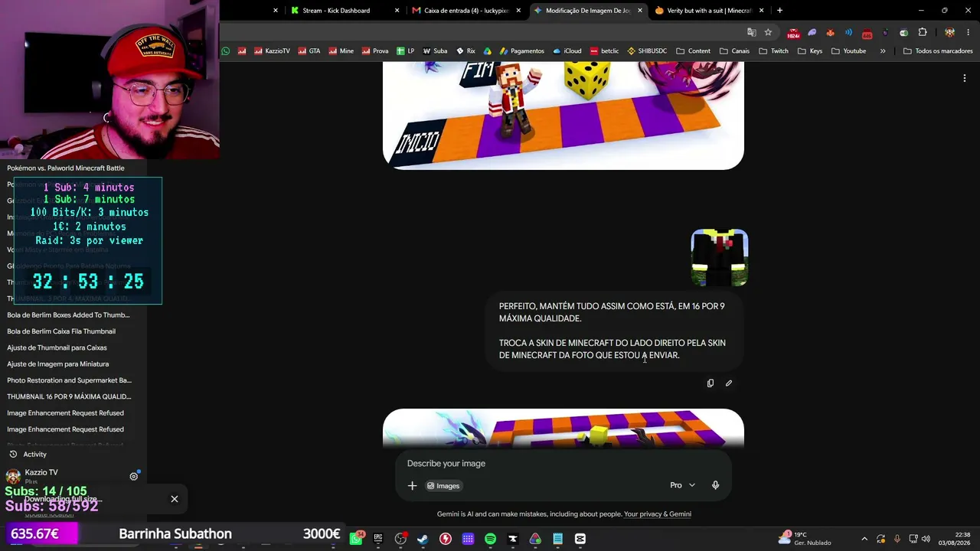Open the Youtube bookmarks folder
The width and height of the screenshot is (980, 551).
(x=848, y=51)
